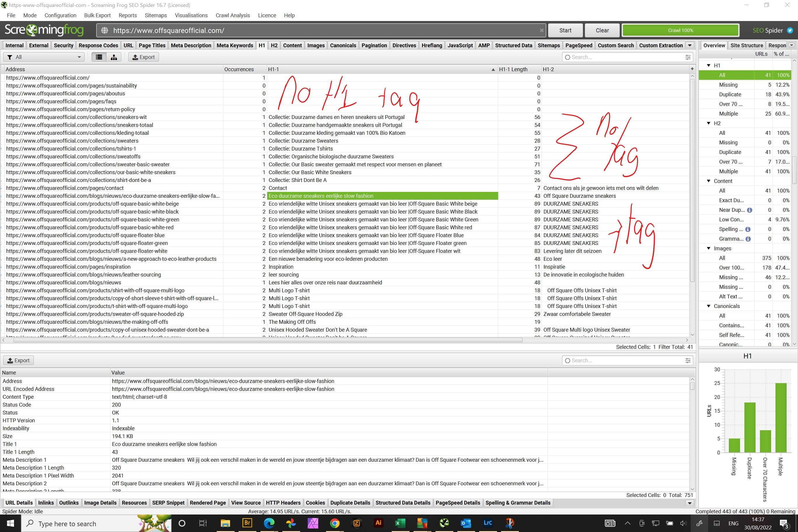Open the All filter dropdown
Image resolution: width=798 pixels, height=532 pixels.
[x=44, y=57]
